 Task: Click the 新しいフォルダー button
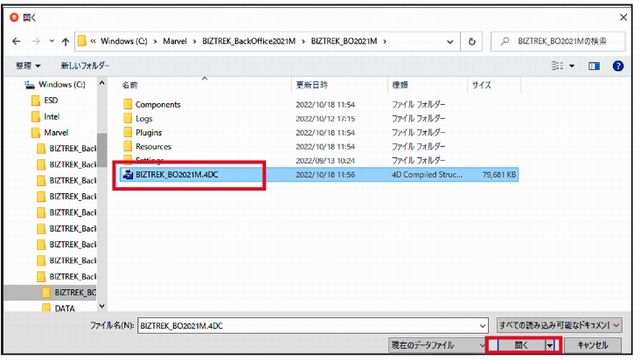click(x=85, y=65)
